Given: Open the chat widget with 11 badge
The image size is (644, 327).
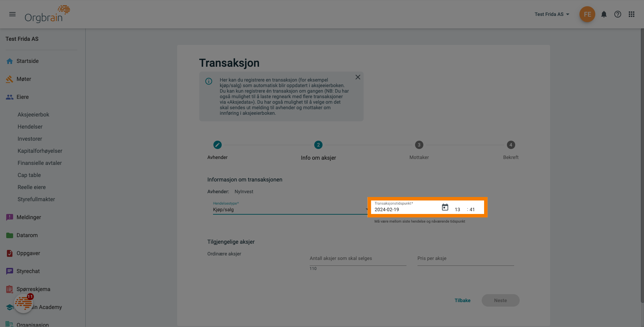Looking at the screenshot, I should point(23,303).
